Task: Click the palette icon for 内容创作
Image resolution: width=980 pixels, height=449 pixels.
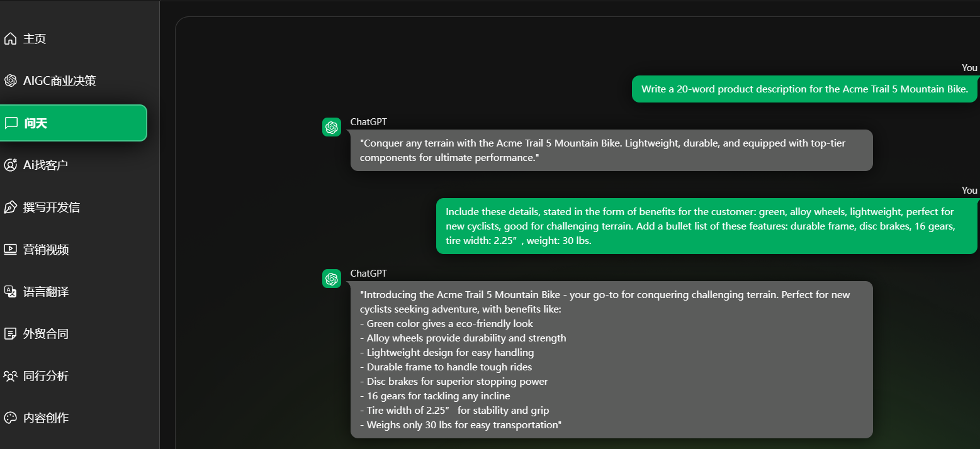Action: click(x=10, y=418)
